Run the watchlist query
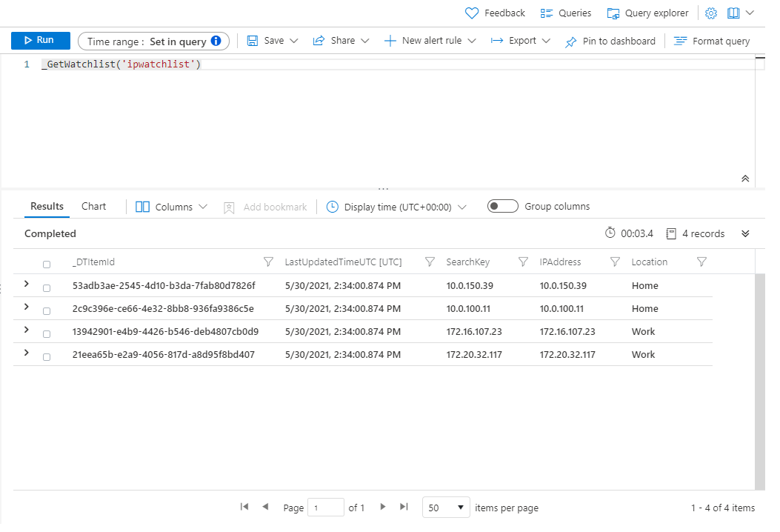 [40, 40]
